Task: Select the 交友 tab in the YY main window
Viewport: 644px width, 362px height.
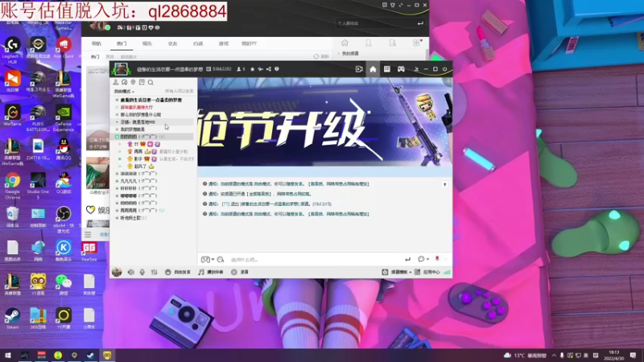Action: click(x=172, y=43)
